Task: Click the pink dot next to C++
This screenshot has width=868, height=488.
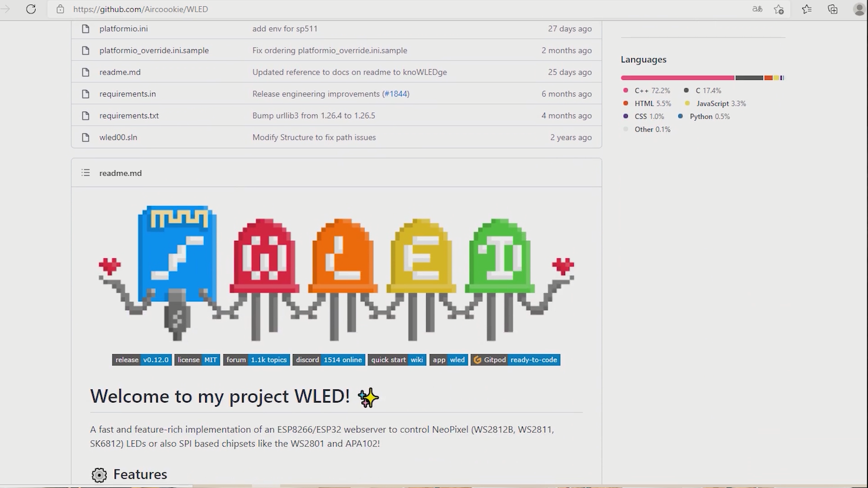Action: click(627, 91)
